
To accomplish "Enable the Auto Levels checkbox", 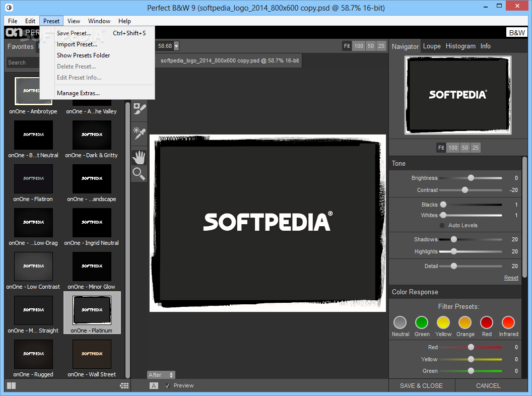I will point(442,225).
